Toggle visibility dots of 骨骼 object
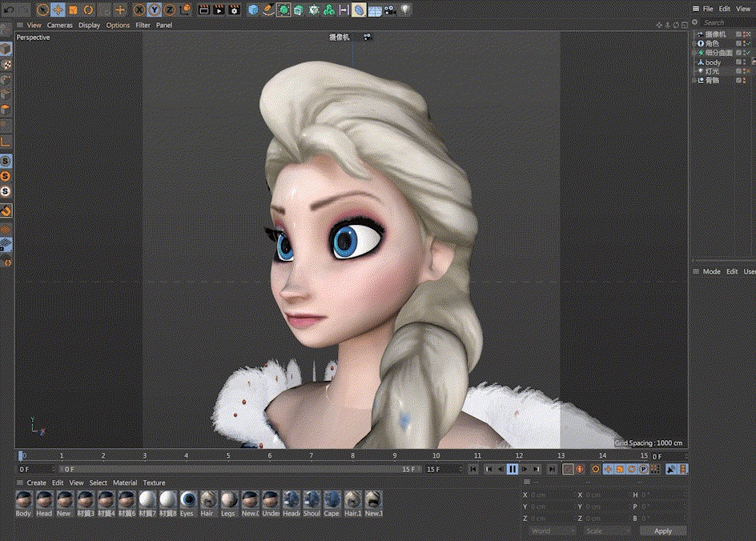 click(745, 81)
